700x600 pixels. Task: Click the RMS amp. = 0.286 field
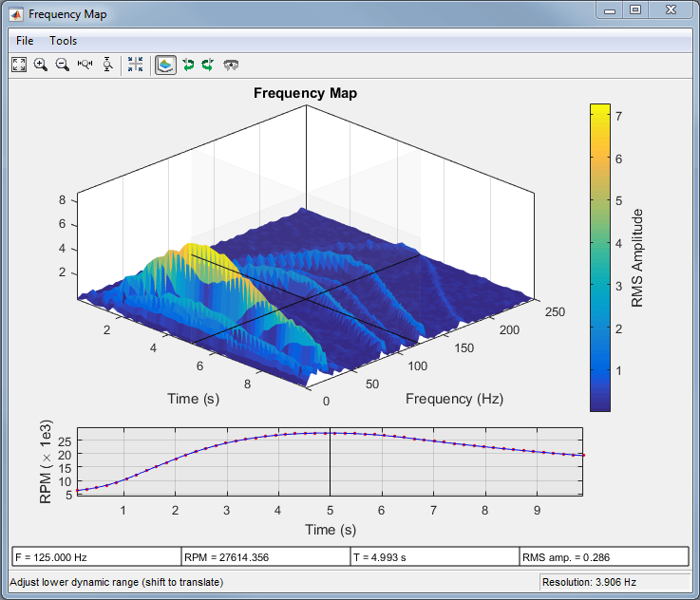603,556
